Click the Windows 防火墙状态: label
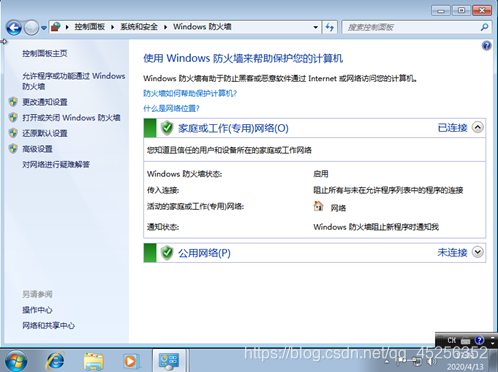Screen dimensions: 498x372 184,174
